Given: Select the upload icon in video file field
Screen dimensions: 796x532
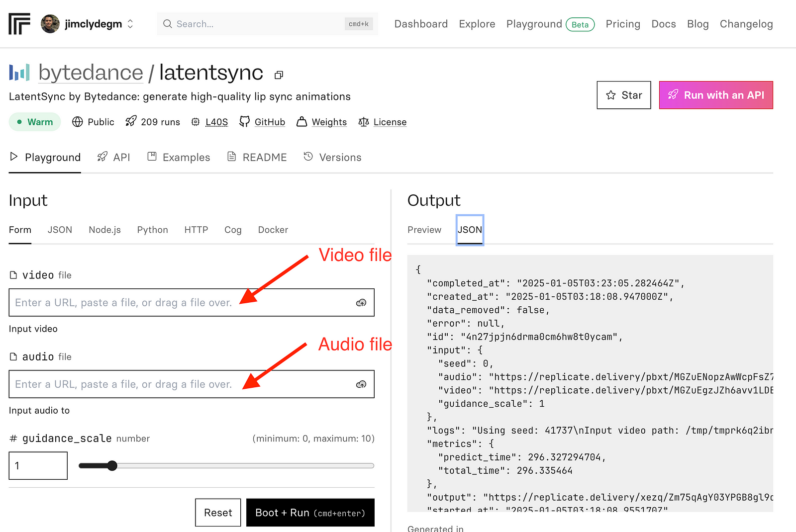Looking at the screenshot, I should click(361, 302).
